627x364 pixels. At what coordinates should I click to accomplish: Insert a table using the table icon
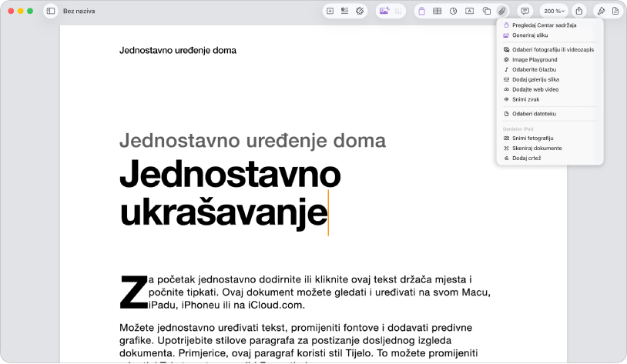click(437, 12)
